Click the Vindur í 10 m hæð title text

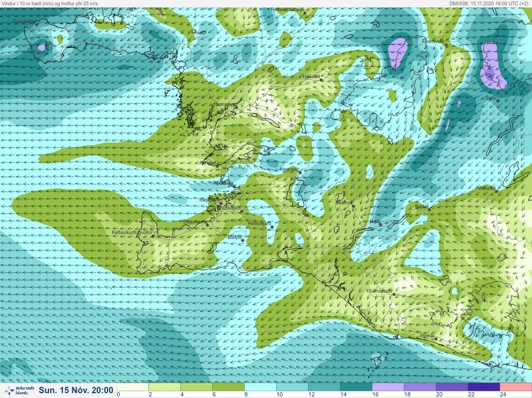[x=50, y=3]
